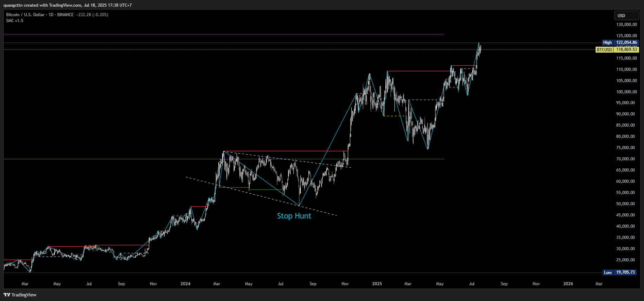The height and width of the screenshot is (301, 644).
Task: Click the 2024 label on time axis
Action: [185, 284]
